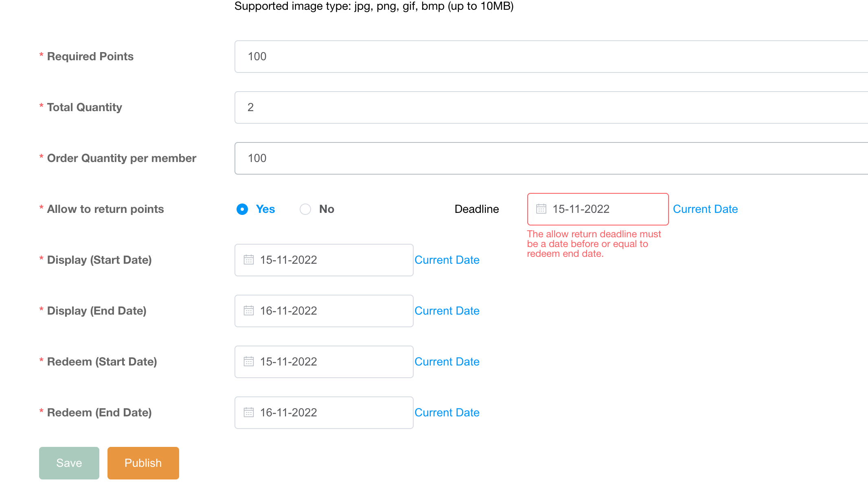Click calendar icon in Display Start Date
Viewport: 868px width, 499px height.
click(249, 260)
